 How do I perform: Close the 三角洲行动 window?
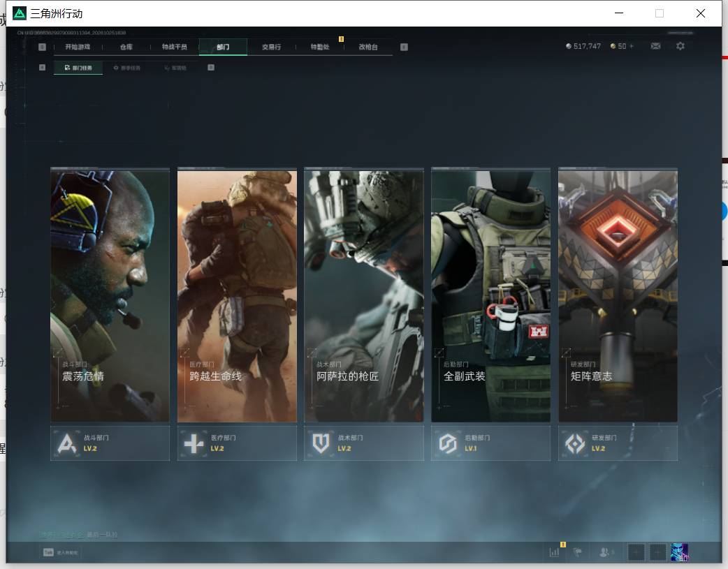click(x=701, y=13)
